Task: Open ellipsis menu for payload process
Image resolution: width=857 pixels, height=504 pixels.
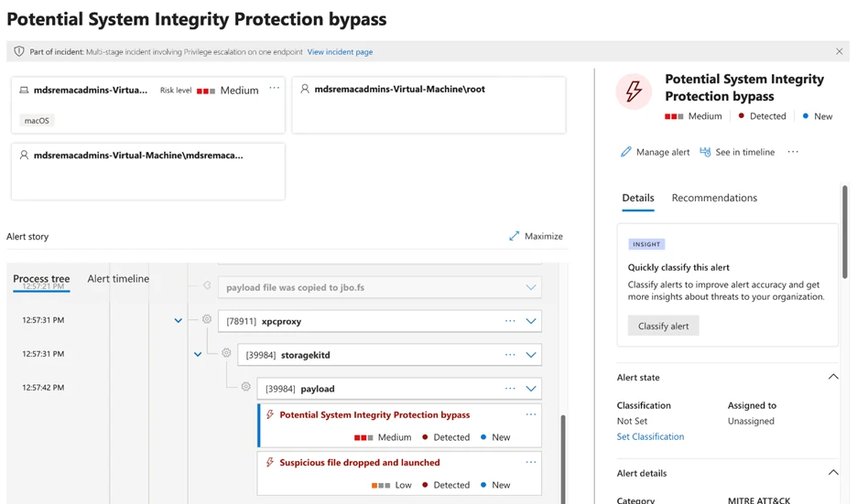Action: coord(510,388)
